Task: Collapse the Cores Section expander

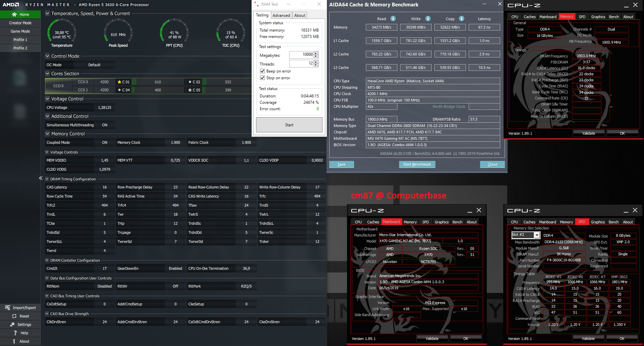Action: click(47, 74)
